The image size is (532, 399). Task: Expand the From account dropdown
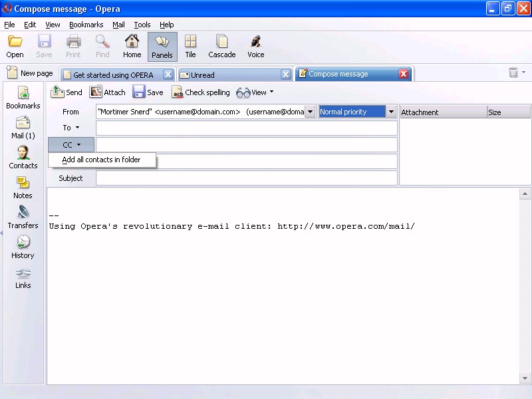click(x=310, y=112)
